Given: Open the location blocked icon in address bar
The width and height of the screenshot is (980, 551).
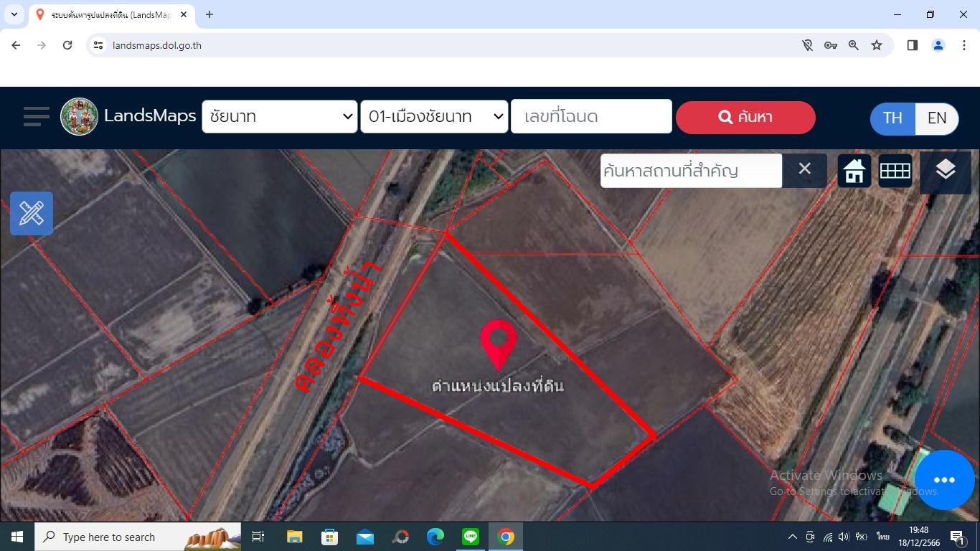Looking at the screenshot, I should point(807,45).
